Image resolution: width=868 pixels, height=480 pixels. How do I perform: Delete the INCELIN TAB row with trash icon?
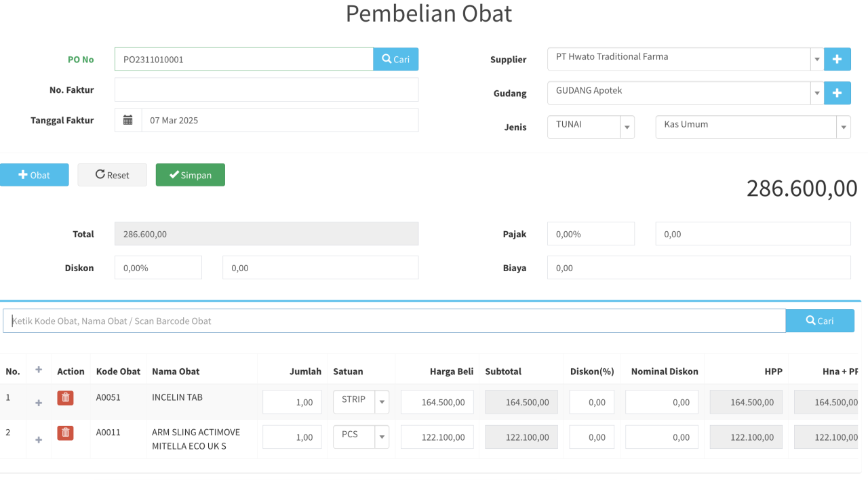65,398
